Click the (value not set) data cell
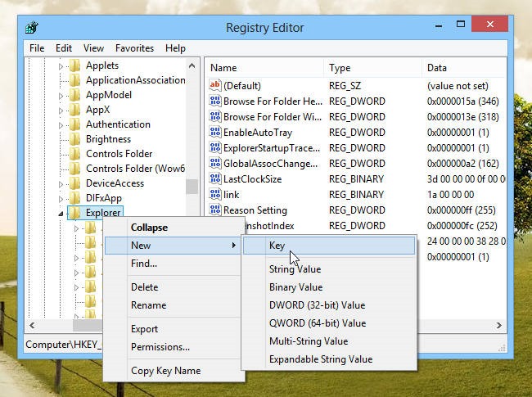The height and width of the screenshot is (397, 532). (458, 85)
